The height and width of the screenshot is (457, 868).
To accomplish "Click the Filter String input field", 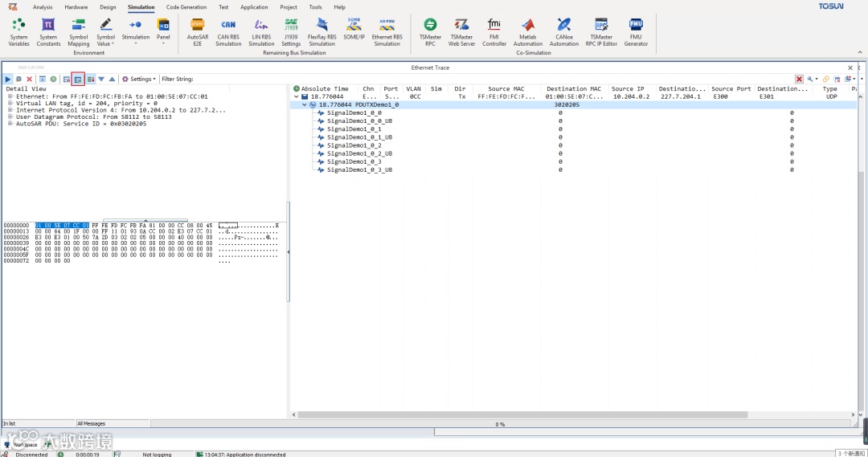I will click(493, 80).
